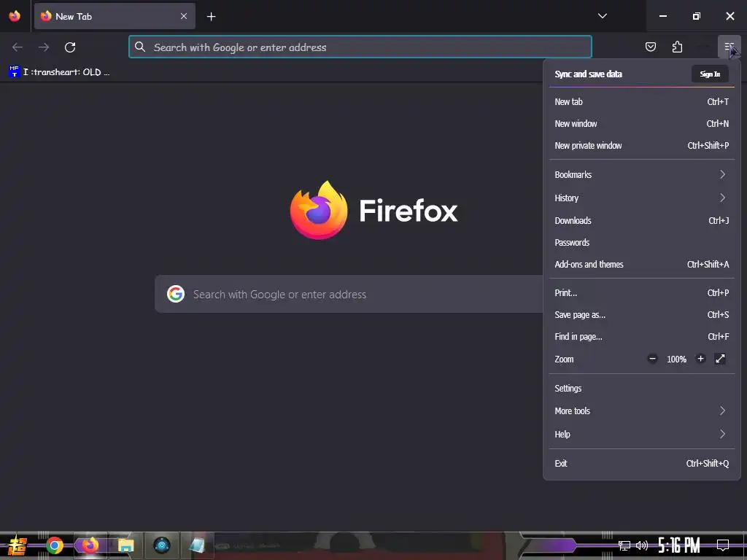Expand the History submenu
The image size is (747, 560).
(x=642, y=198)
